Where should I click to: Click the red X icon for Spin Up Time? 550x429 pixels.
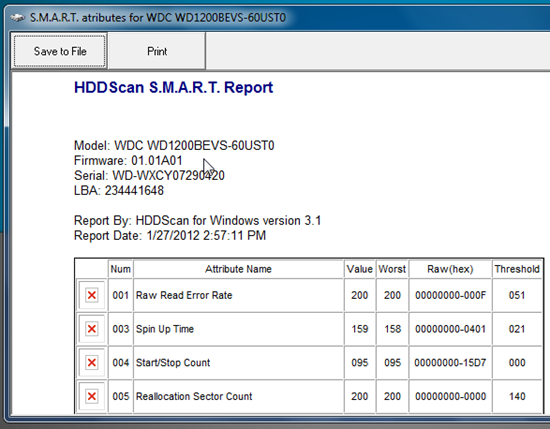point(92,329)
